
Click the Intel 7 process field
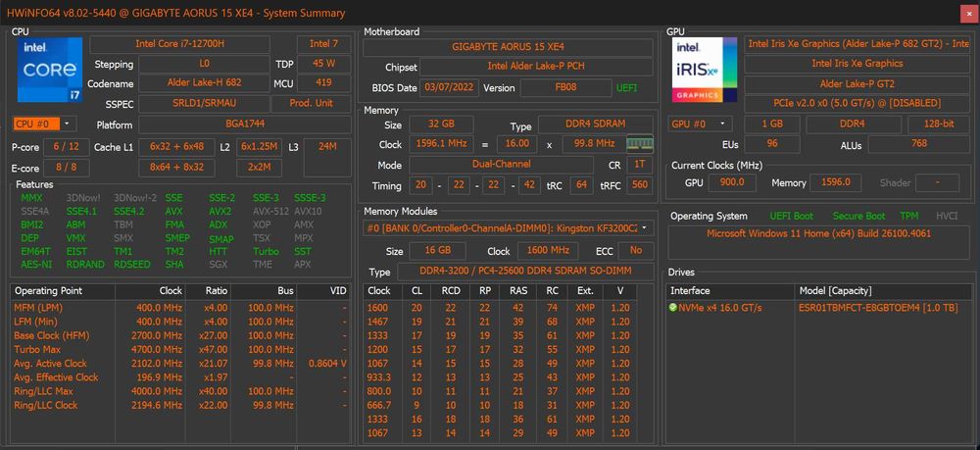[323, 44]
